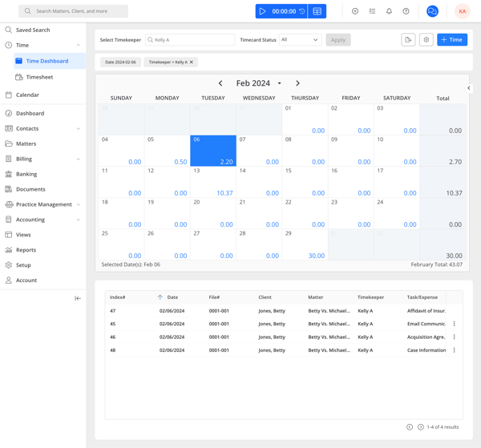Click Affidavit of Insur. task cell
Viewport: 481px width, 448px height.
point(426,311)
